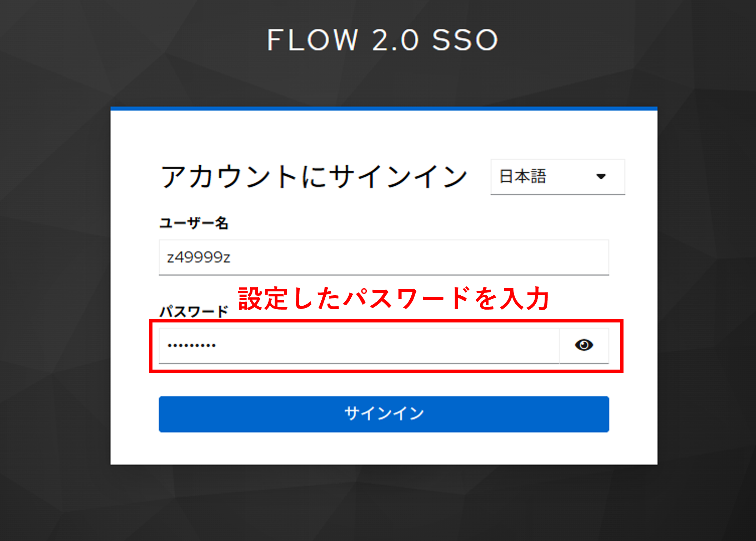This screenshot has height=541, width=756.
Task: Click the dark background outside login card
Action: point(54,286)
